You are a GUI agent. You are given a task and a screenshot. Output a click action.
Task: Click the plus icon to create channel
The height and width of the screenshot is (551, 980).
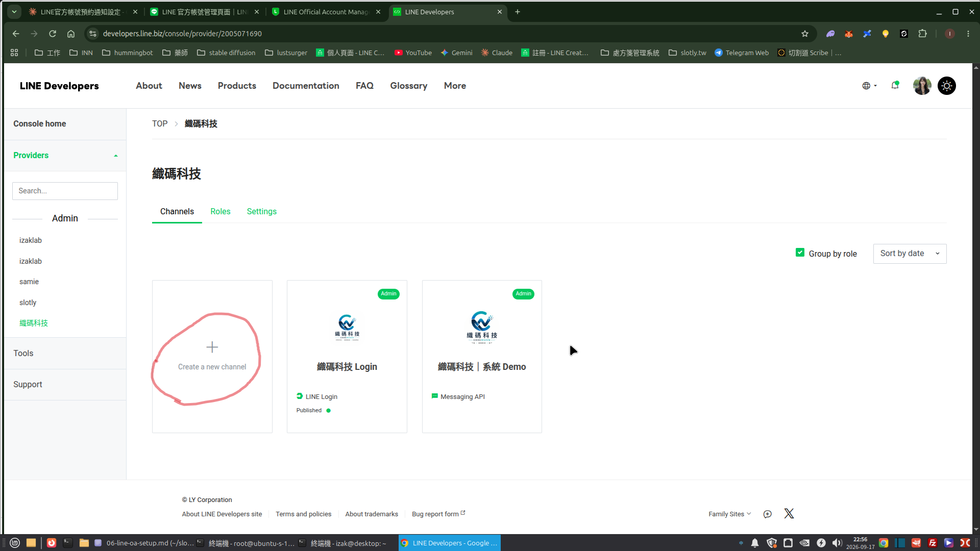point(212,347)
